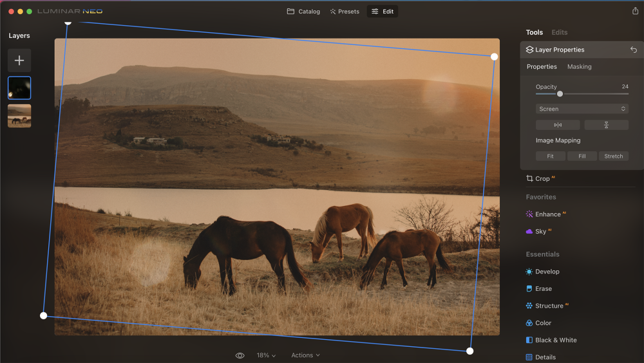
Task: Switch to the Presets tab
Action: [x=345, y=12]
